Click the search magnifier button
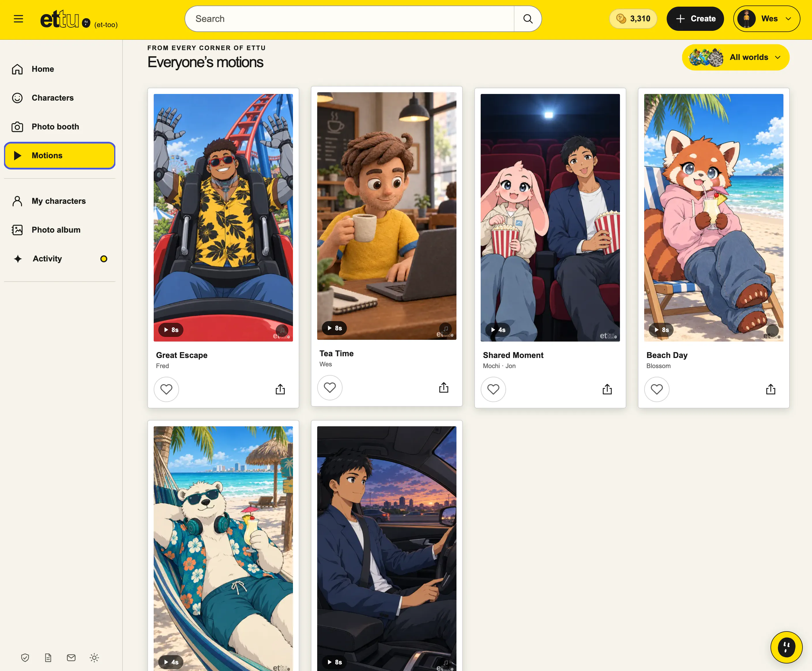 [527, 18]
